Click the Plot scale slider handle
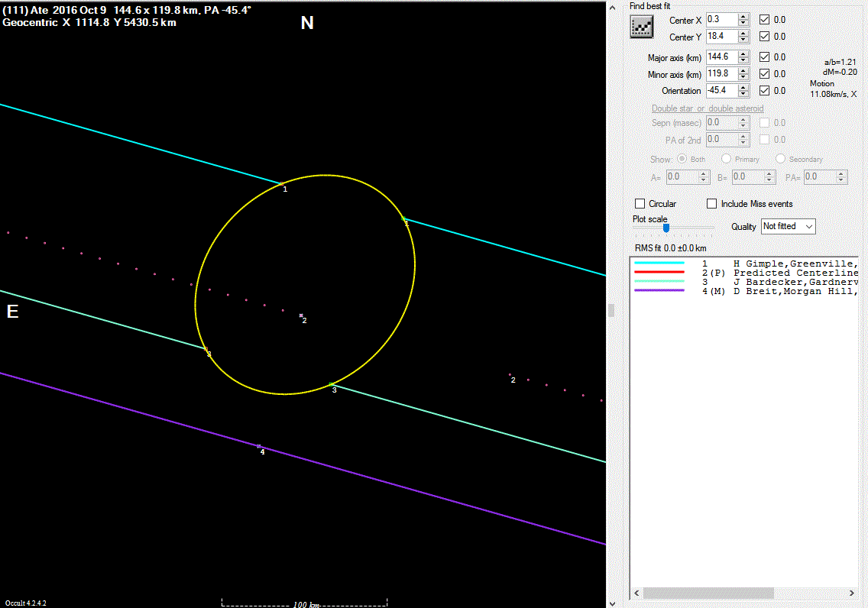The height and width of the screenshot is (608, 868). 666,228
